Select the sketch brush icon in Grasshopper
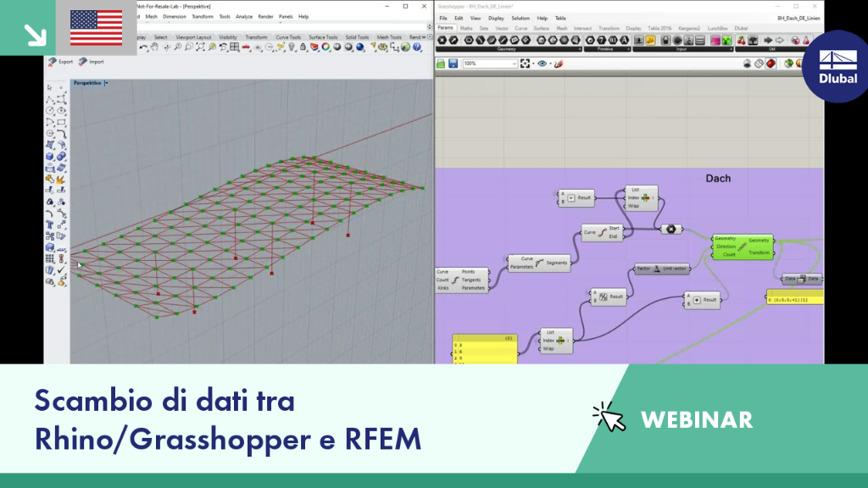The width and height of the screenshot is (868, 488). [559, 64]
